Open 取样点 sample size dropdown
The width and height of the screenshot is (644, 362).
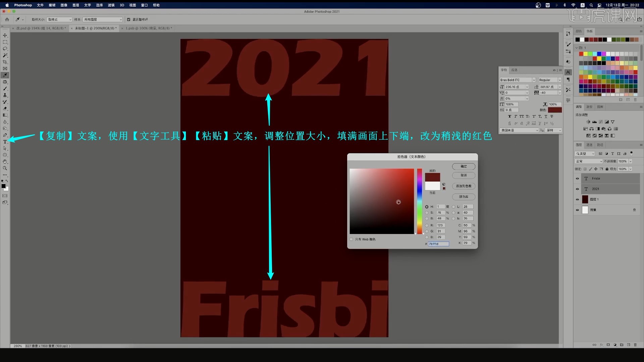tap(59, 19)
